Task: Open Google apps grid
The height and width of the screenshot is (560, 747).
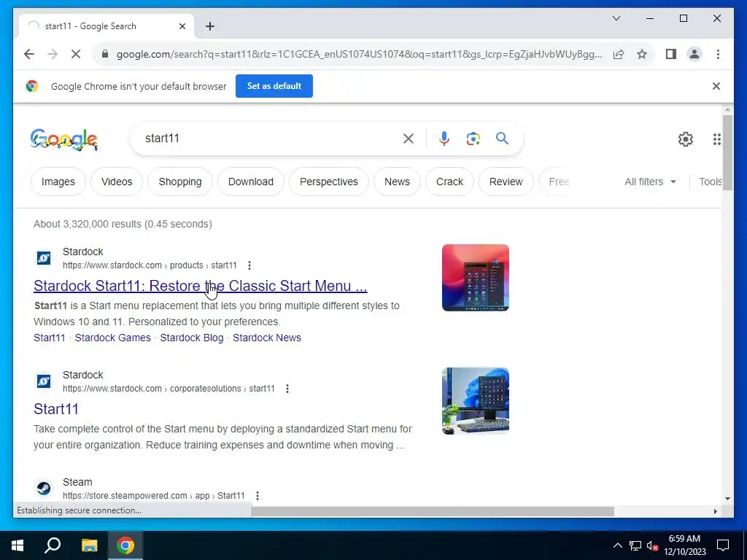Action: point(716,139)
